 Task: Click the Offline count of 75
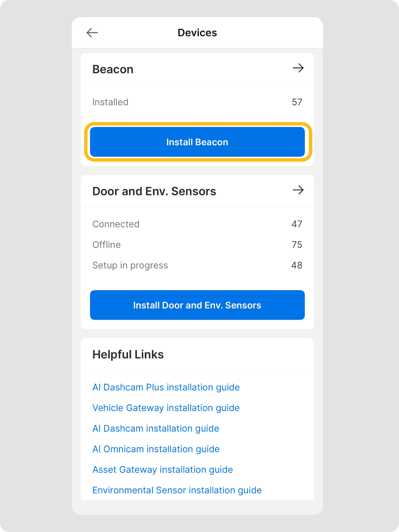pos(297,245)
